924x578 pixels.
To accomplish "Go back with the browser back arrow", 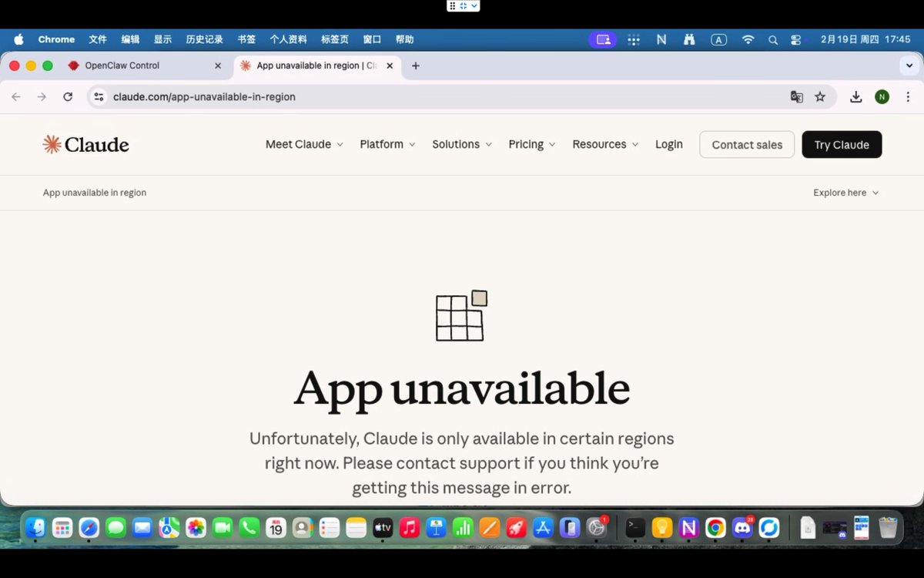I will tap(16, 96).
